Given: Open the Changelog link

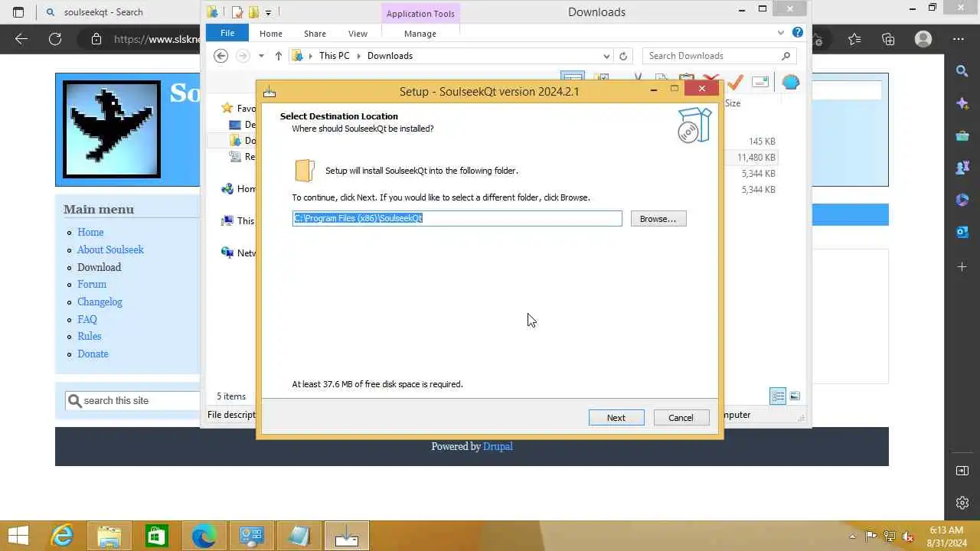Looking at the screenshot, I should coord(100,302).
